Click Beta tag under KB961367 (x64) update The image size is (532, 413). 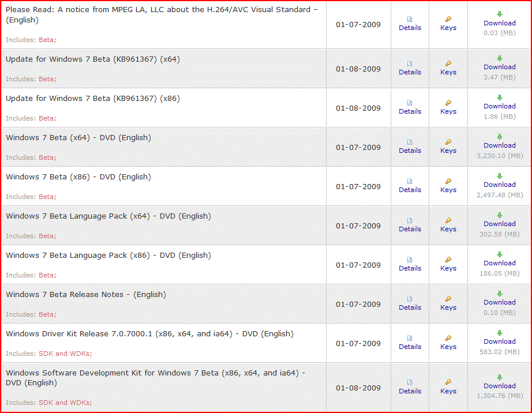point(47,79)
